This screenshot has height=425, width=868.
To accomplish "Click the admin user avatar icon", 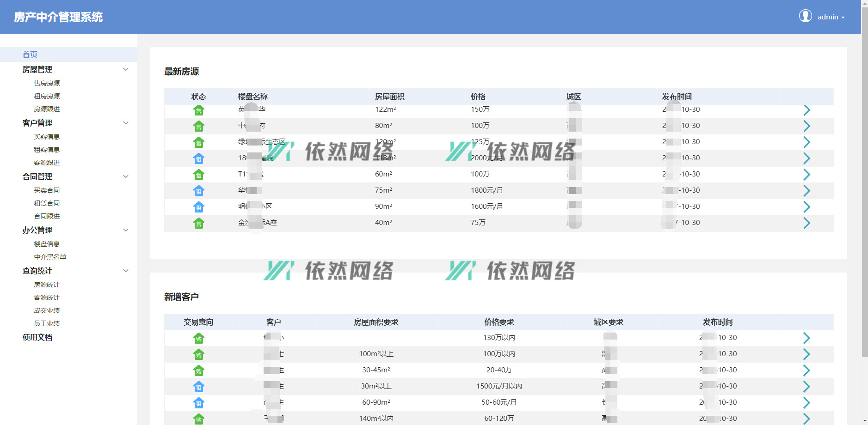I will tap(805, 16).
